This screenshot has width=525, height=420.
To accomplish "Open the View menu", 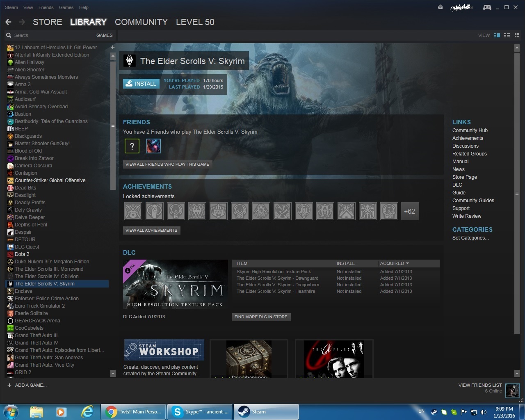I will pos(28,7).
